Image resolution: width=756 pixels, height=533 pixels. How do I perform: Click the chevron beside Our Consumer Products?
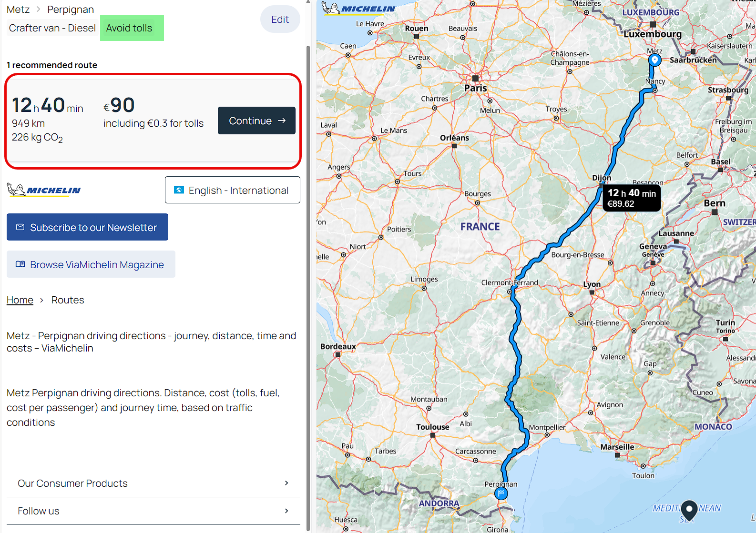(x=286, y=483)
